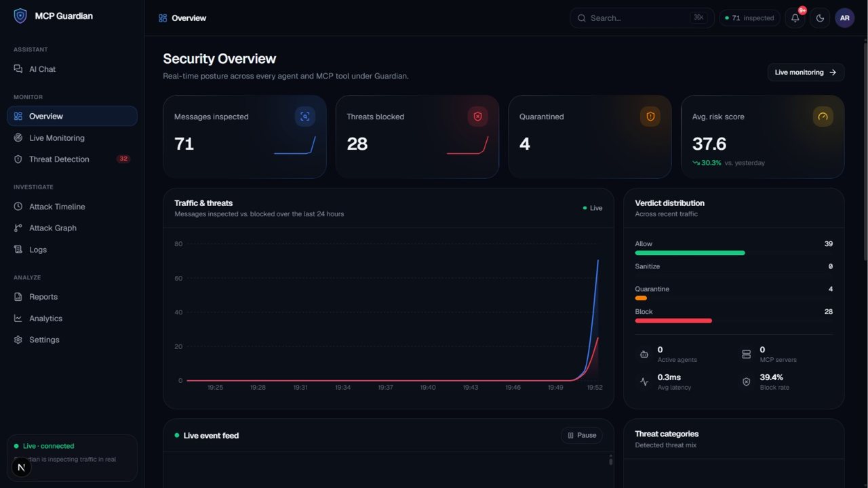Click the Live connected status label
Image resolution: width=868 pixels, height=488 pixels.
coord(48,446)
